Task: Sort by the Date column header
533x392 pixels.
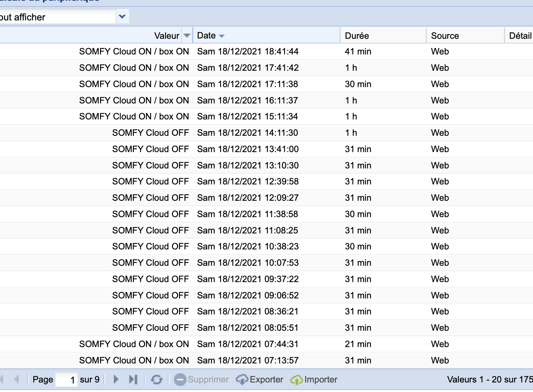Action: click(266, 35)
